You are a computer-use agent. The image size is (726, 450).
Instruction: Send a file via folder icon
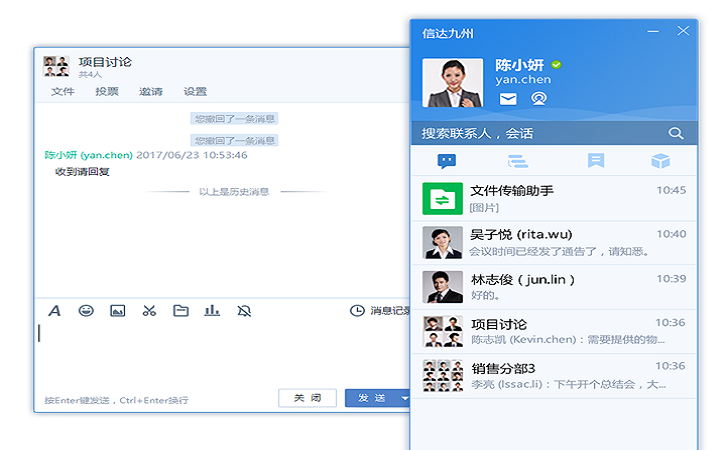[180, 311]
